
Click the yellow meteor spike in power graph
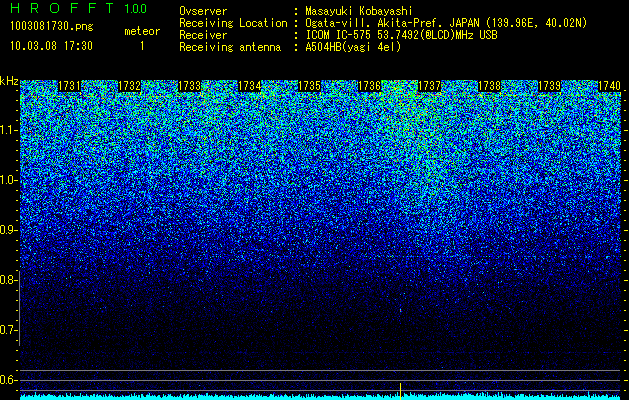point(400,390)
